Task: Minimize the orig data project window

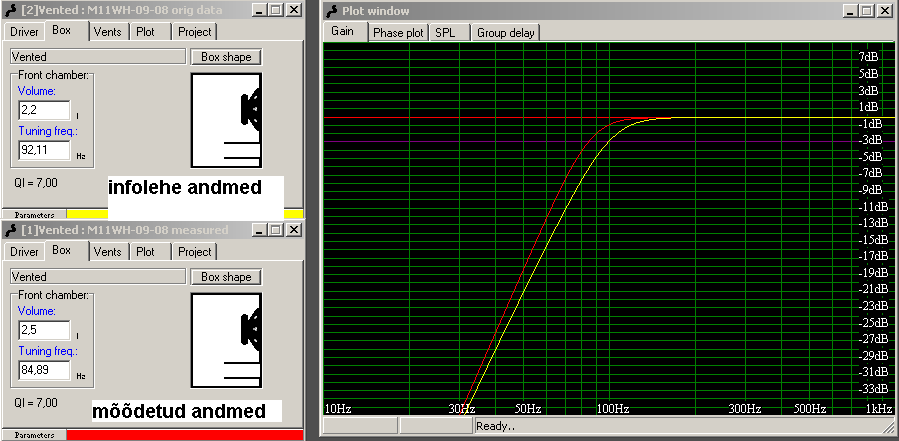Action: tap(259, 9)
